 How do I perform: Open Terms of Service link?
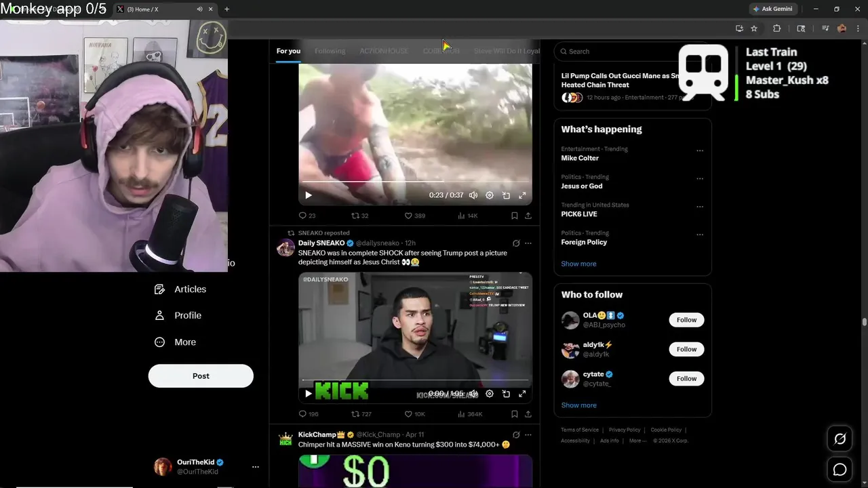pyautogui.click(x=580, y=430)
